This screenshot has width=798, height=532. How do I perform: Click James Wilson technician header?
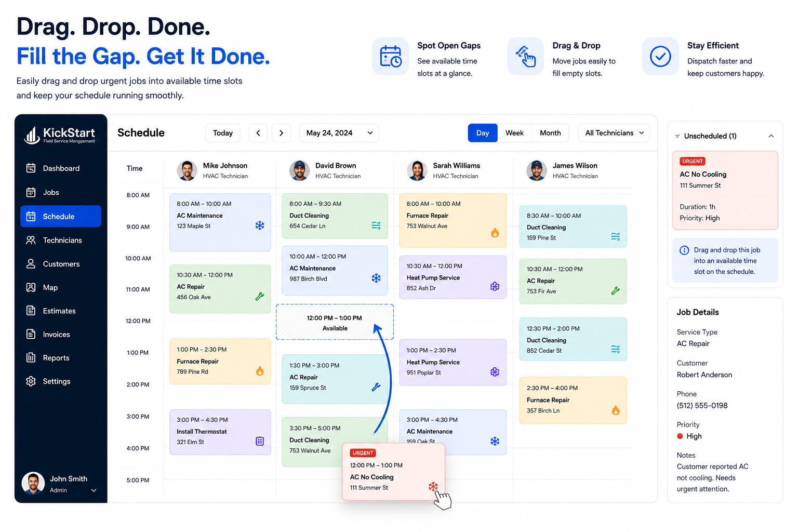pyautogui.click(x=562, y=170)
